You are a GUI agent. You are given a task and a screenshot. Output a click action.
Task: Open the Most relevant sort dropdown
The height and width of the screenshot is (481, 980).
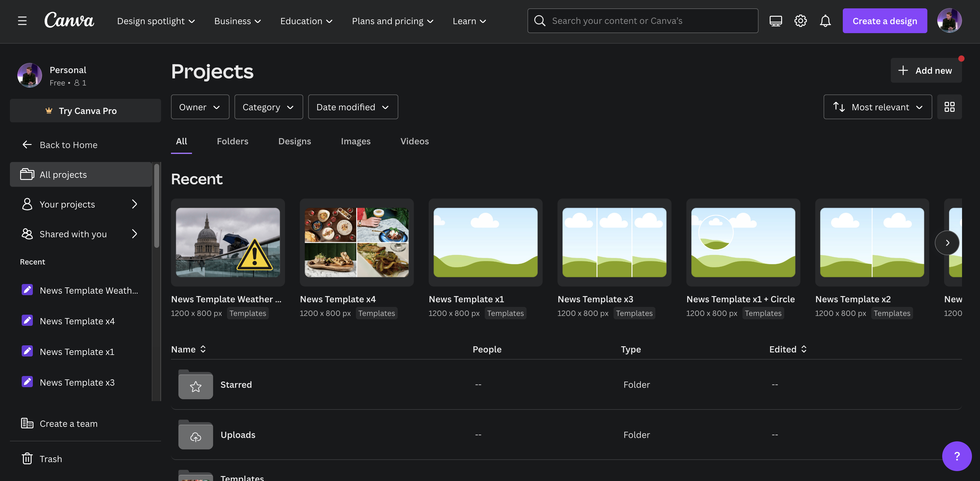tap(877, 107)
